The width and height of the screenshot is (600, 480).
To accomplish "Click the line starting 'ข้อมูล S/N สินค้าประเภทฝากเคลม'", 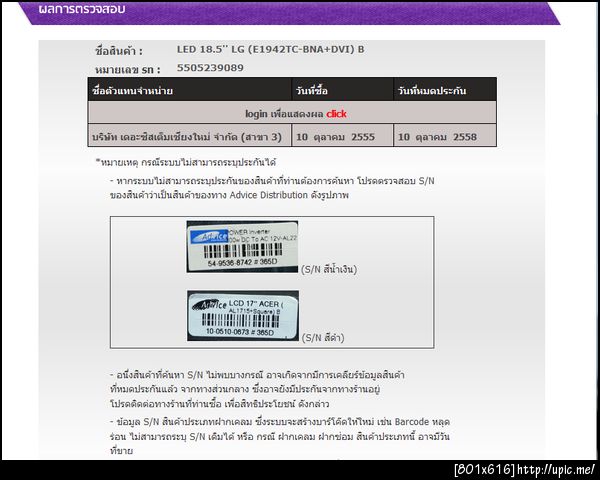I will 280,422.
